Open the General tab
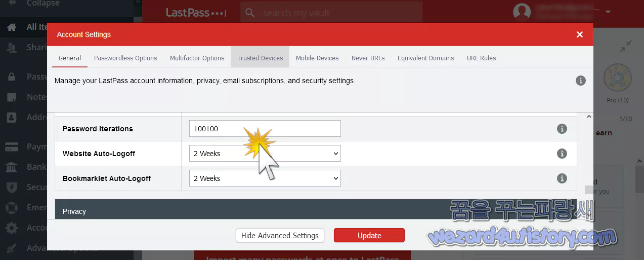The image size is (644, 260). [70, 58]
